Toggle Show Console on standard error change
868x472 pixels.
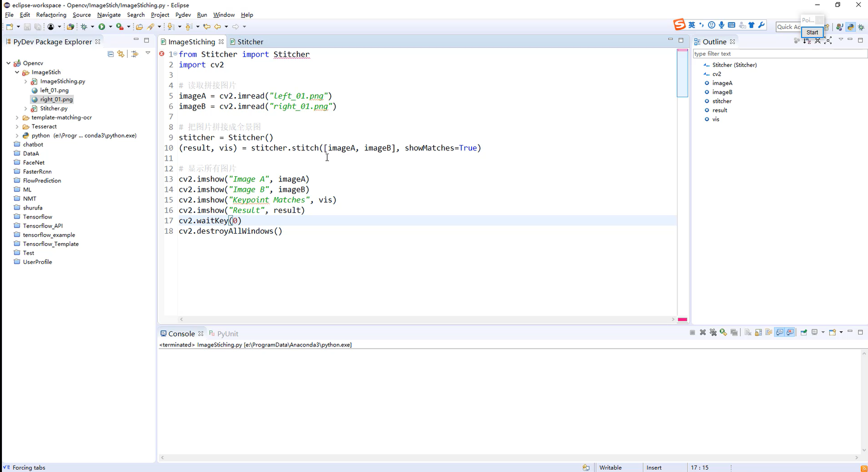(790, 332)
